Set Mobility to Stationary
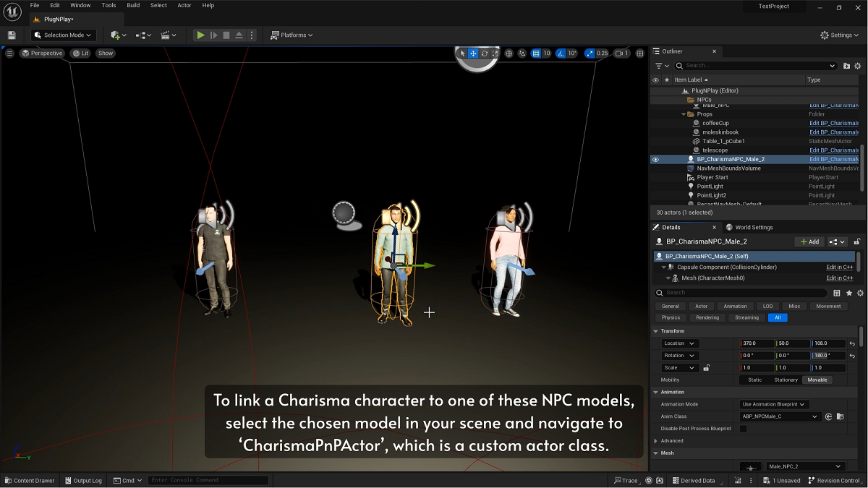This screenshot has height=488, width=868. [786, 380]
